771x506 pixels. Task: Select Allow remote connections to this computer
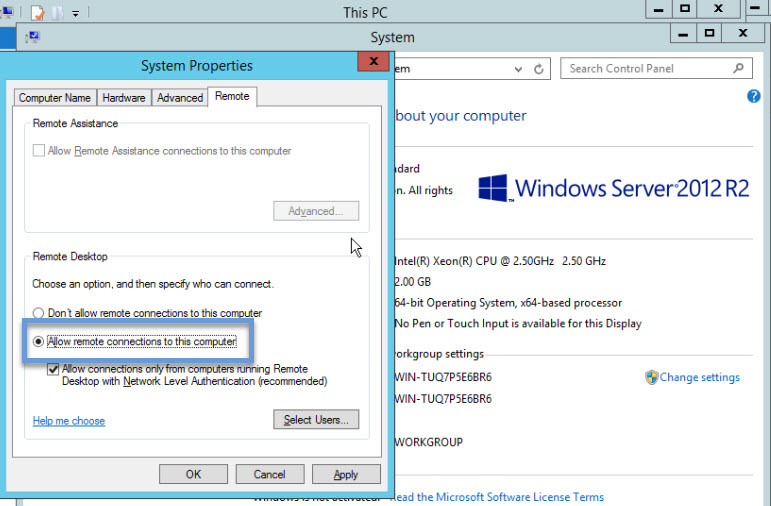click(x=39, y=342)
